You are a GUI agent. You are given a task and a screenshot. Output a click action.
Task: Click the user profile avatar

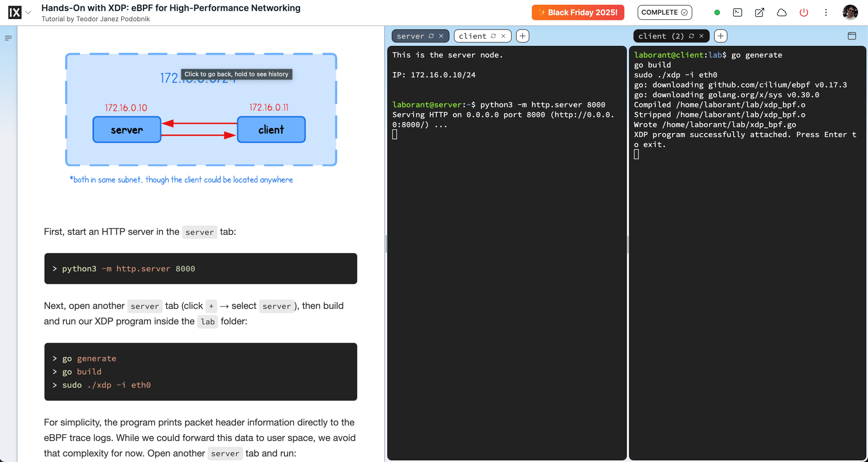850,13
